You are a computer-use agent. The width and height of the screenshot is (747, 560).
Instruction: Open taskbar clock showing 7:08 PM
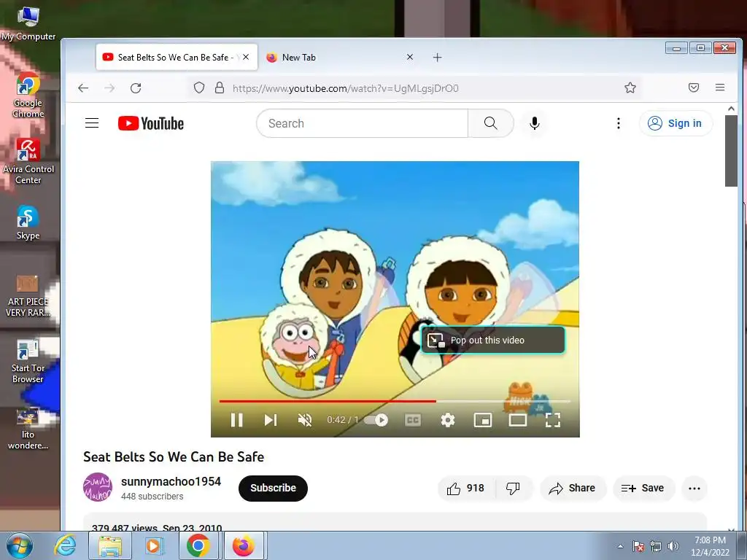coord(710,546)
